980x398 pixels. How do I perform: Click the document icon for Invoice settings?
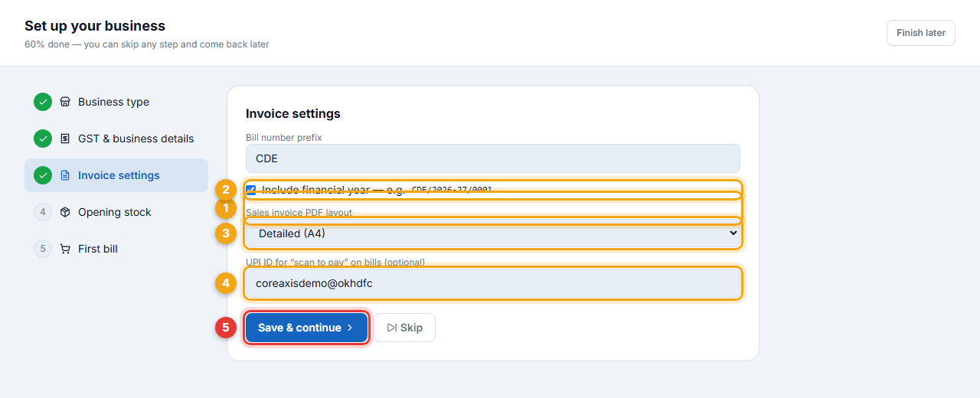(x=65, y=175)
